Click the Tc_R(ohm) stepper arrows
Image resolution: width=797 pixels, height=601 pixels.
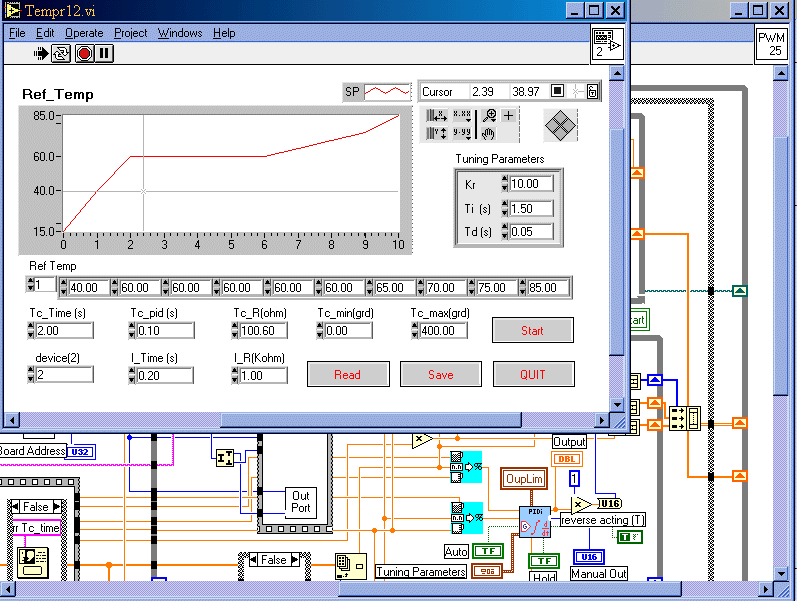(x=234, y=330)
